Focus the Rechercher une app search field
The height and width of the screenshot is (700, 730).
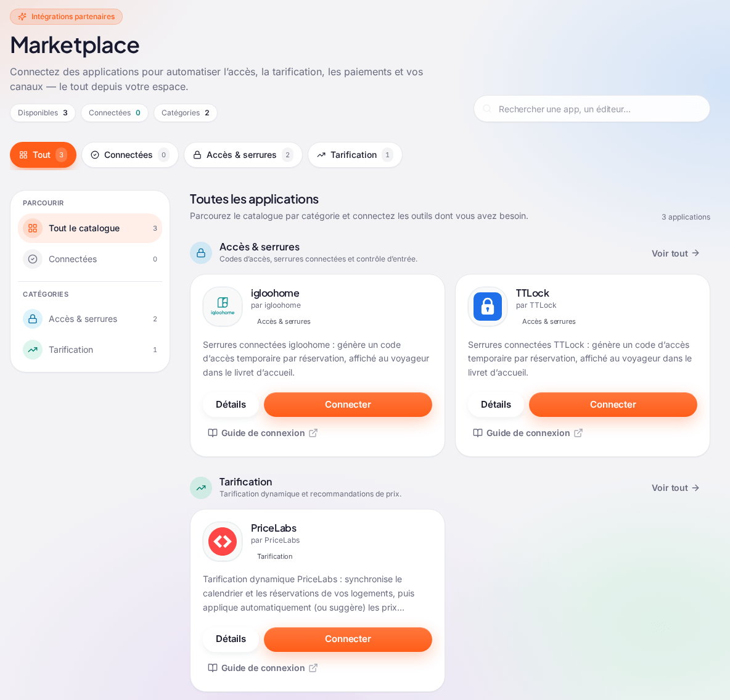[592, 109]
